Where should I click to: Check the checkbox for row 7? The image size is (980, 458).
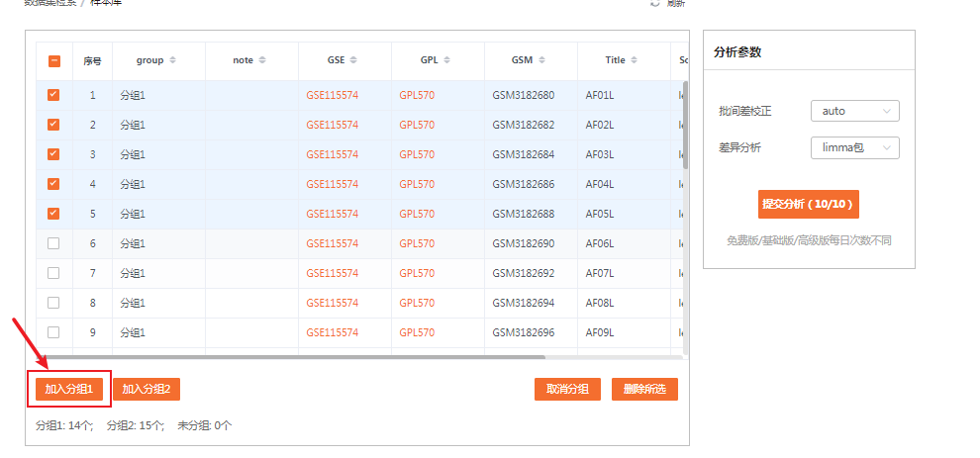(x=53, y=273)
